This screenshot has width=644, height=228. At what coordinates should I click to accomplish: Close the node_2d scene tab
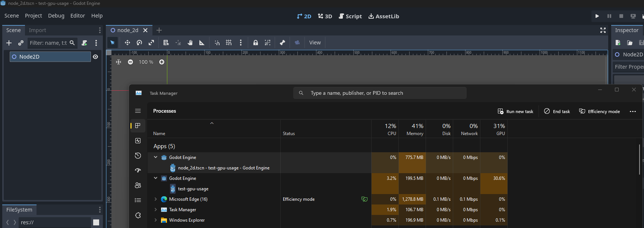[x=145, y=30]
